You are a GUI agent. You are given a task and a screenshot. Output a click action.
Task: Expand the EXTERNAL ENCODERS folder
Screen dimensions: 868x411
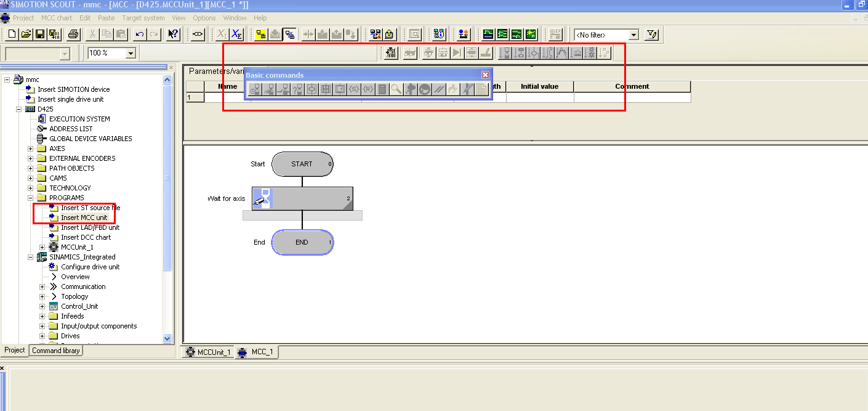[x=31, y=158]
